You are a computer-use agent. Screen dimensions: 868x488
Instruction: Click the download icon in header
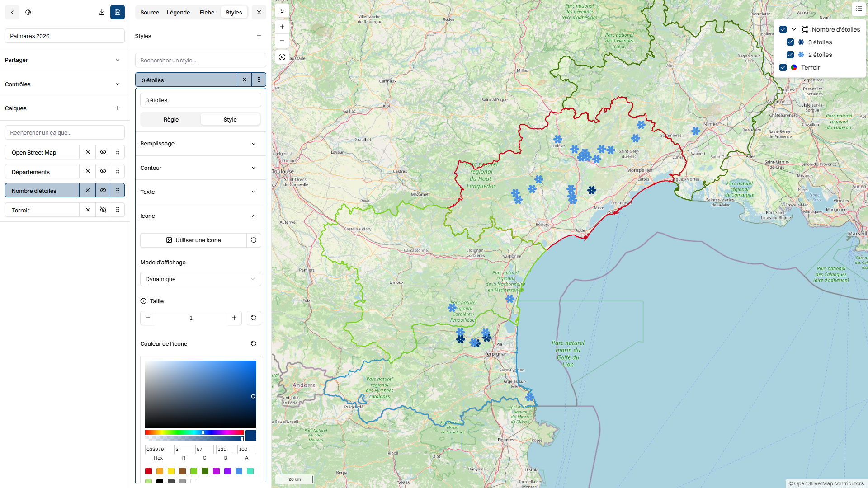click(x=102, y=12)
